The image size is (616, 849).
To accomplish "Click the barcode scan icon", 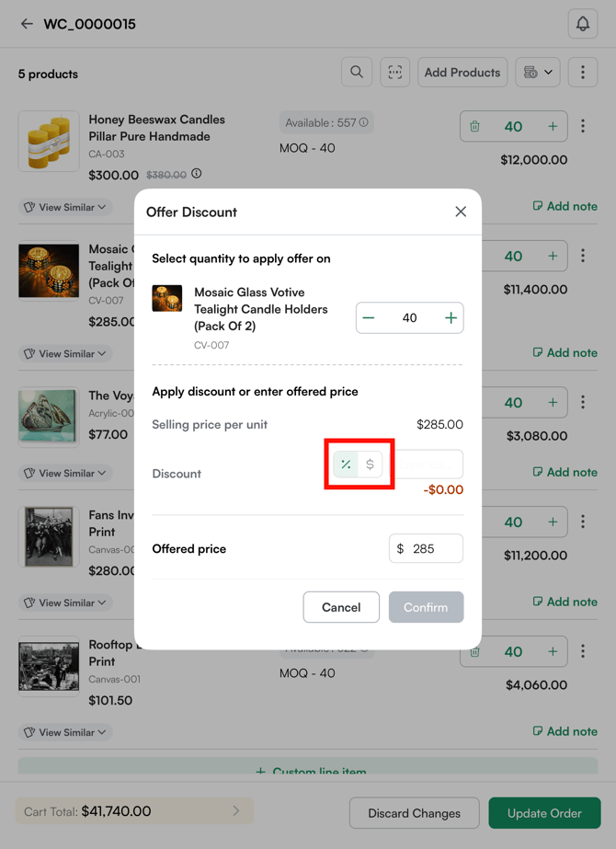I will pyautogui.click(x=394, y=72).
